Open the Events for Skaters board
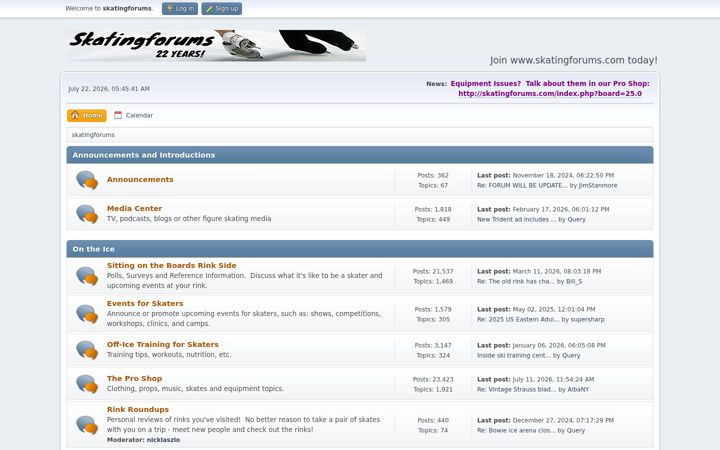The image size is (720, 450). [x=145, y=304]
